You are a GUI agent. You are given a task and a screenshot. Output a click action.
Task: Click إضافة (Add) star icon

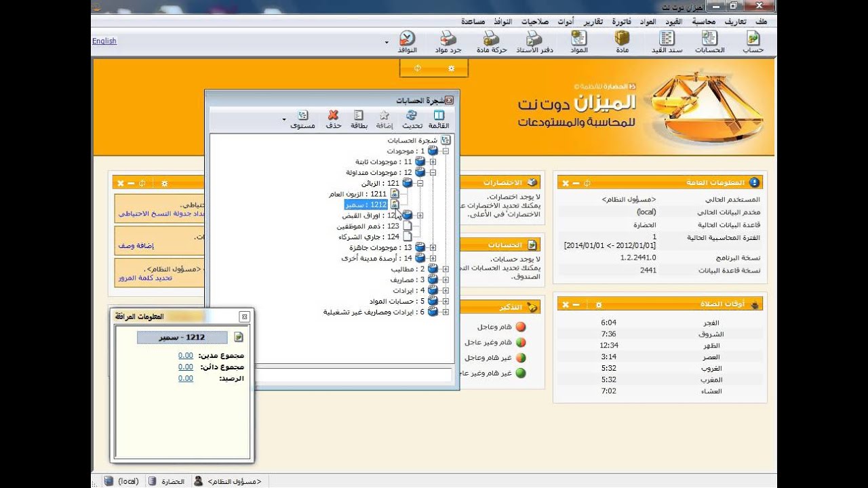click(x=384, y=119)
